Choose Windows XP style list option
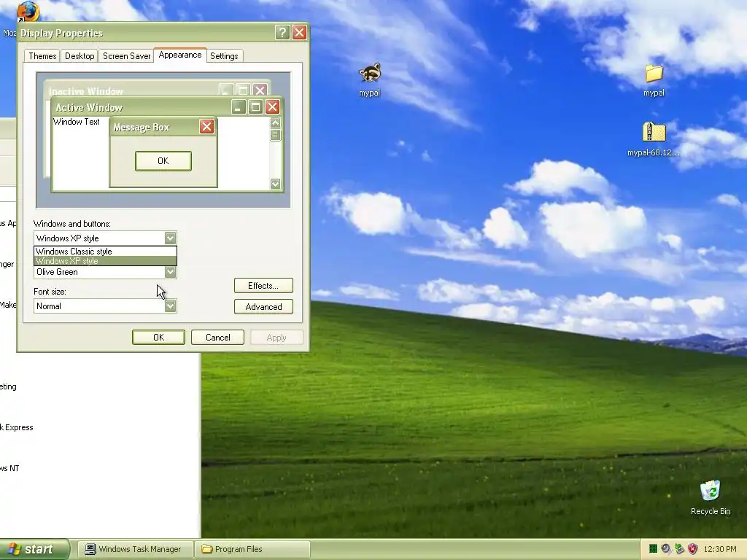Image resolution: width=747 pixels, height=560 pixels. [105, 261]
